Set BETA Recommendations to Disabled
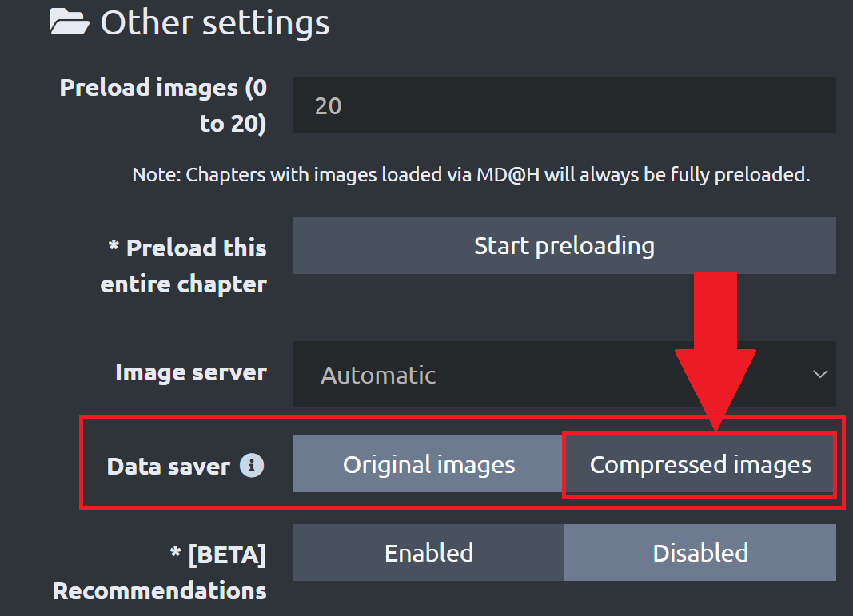The width and height of the screenshot is (853, 616). [x=700, y=553]
